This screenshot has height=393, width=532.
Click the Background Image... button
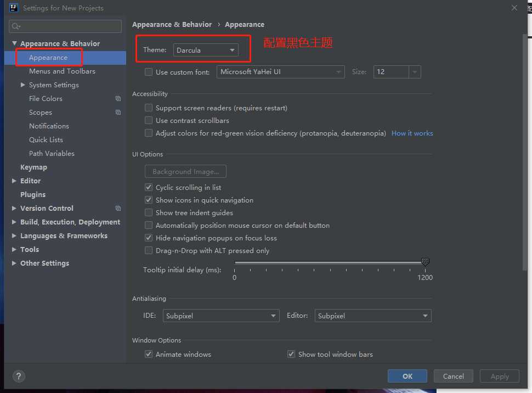tap(185, 172)
